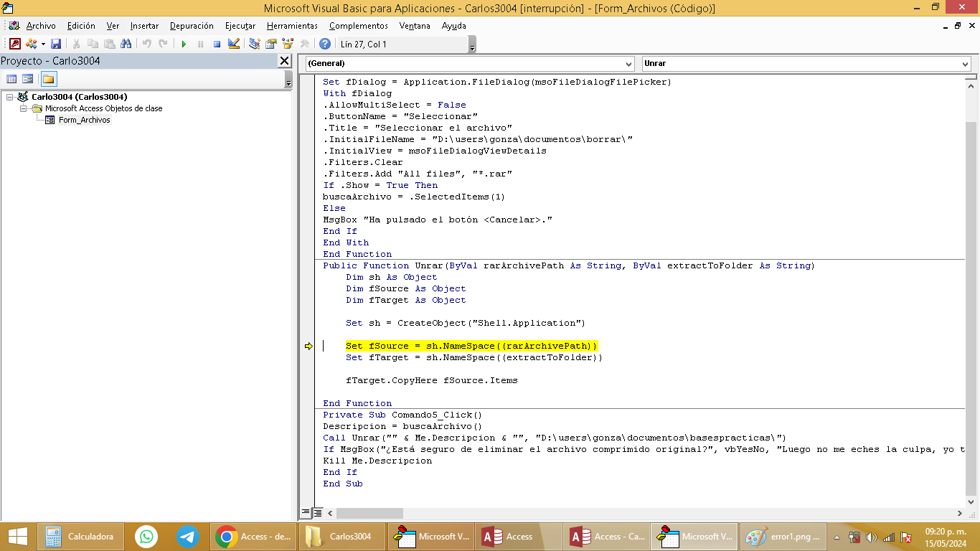Open the Archivo menu
Screen dimensions: 980x551
[x=41, y=26]
